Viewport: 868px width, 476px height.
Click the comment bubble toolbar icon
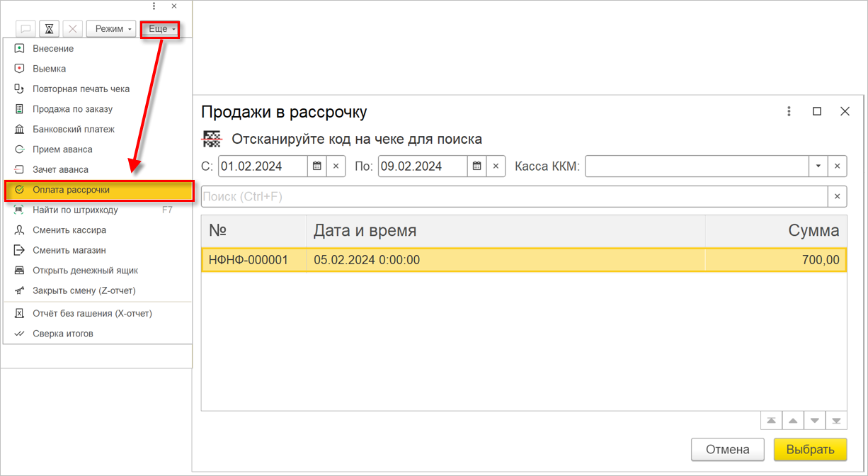26,29
